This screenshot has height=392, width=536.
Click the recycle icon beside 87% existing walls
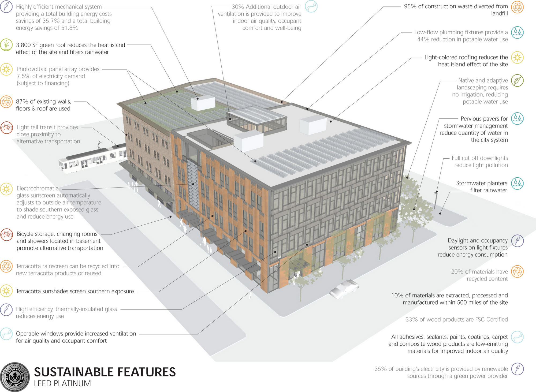pyautogui.click(x=6, y=102)
